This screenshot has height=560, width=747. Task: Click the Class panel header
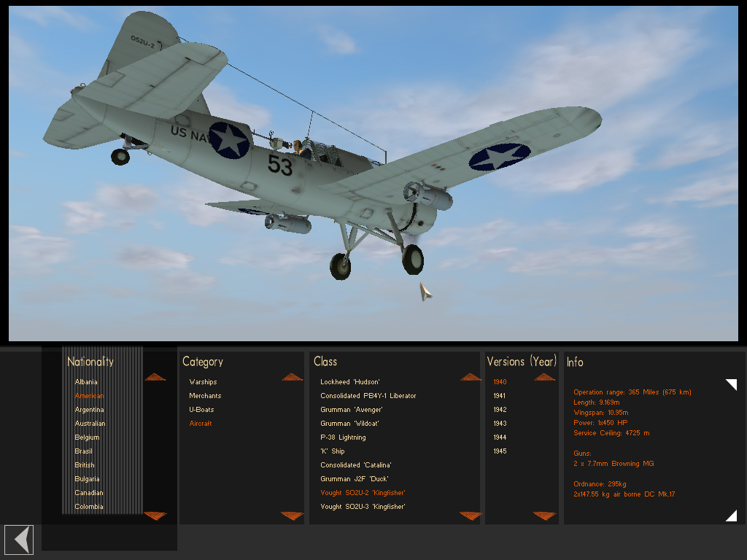(x=325, y=362)
